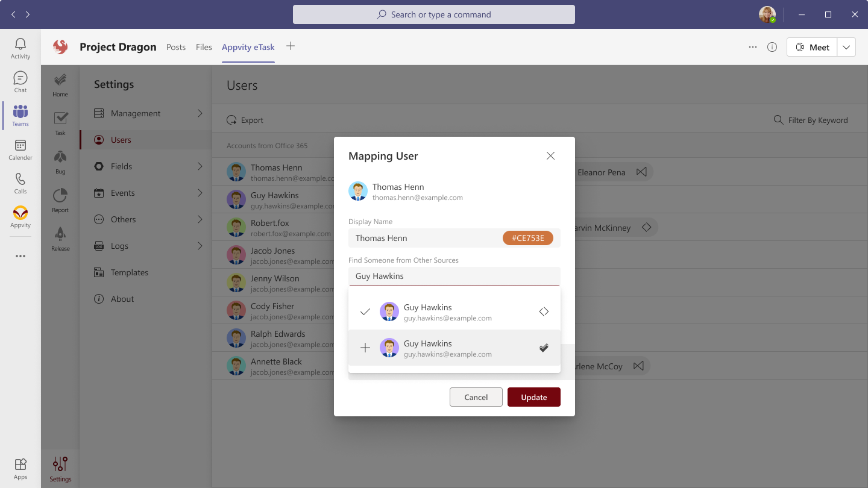Select Templates in Settings menu
This screenshot has width=868, height=488.
(x=129, y=272)
